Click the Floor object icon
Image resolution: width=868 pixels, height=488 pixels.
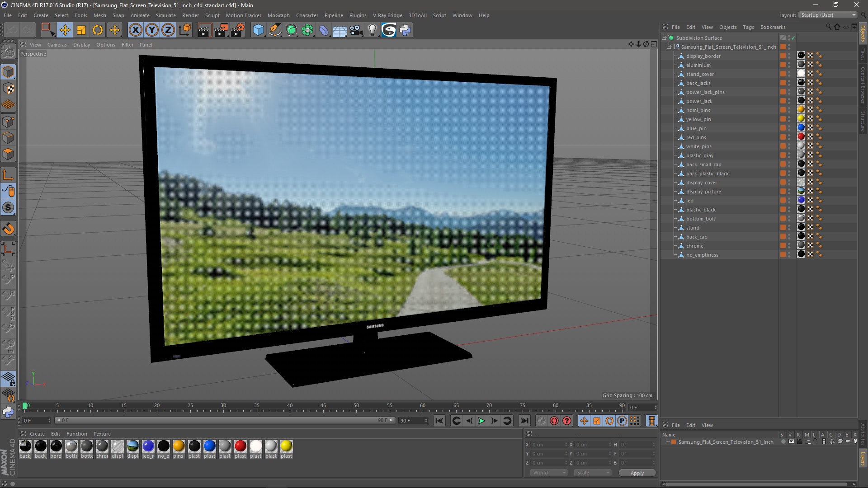pyautogui.click(x=340, y=30)
